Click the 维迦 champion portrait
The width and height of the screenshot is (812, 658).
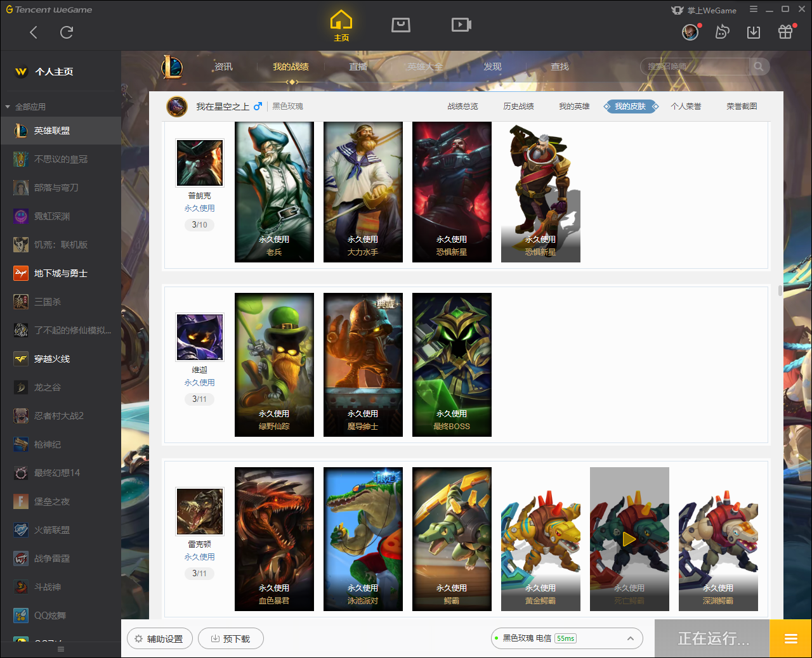(x=200, y=337)
